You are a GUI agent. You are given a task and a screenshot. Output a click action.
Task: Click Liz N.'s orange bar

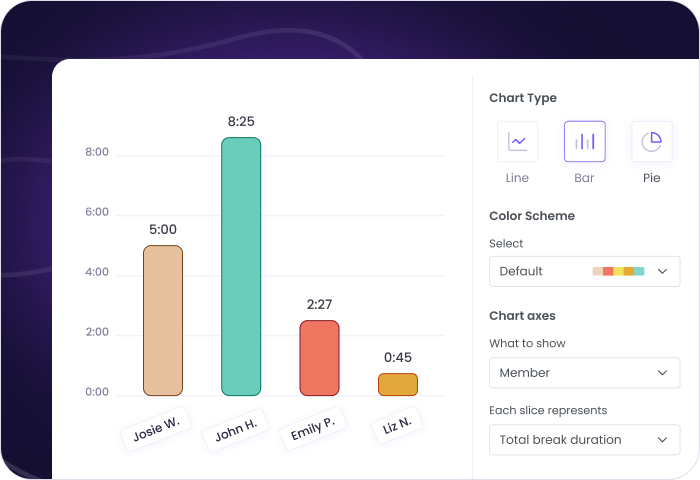(x=397, y=384)
